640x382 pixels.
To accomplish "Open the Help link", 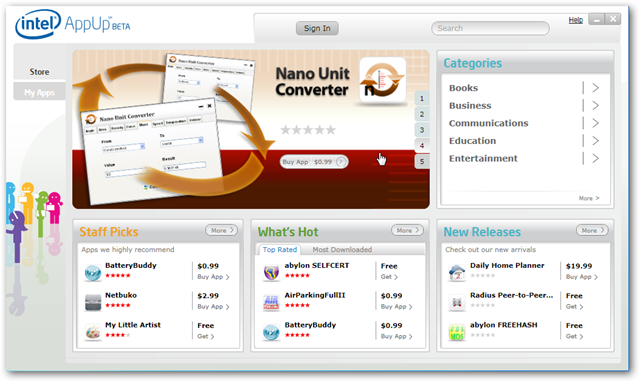I will 576,20.
